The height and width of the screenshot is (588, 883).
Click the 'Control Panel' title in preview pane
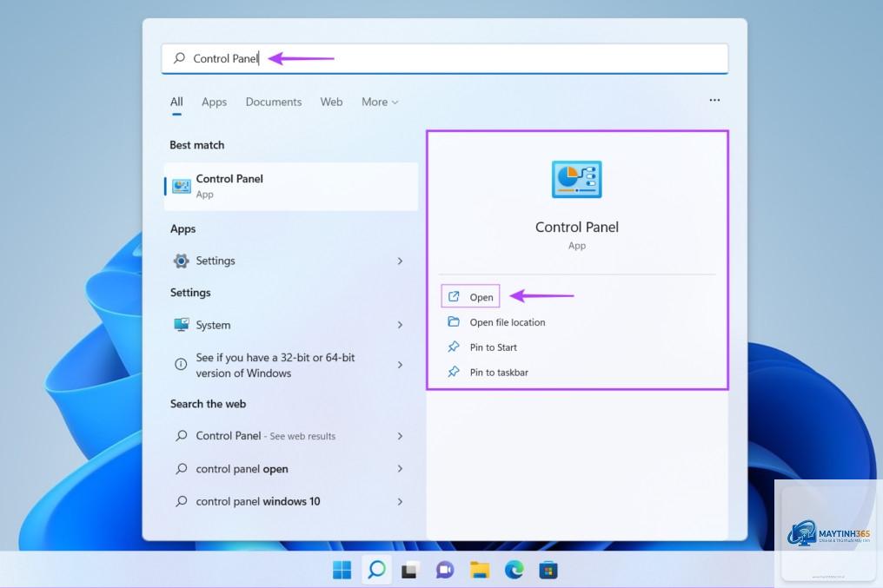577,227
